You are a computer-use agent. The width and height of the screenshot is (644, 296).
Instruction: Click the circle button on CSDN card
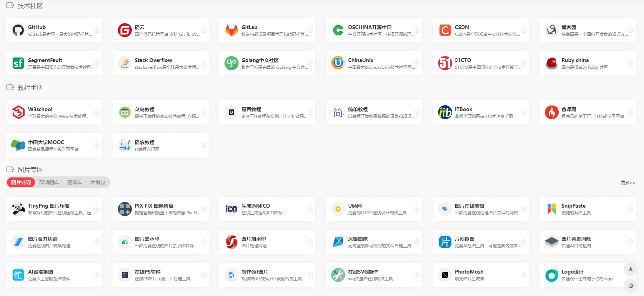[524, 30]
